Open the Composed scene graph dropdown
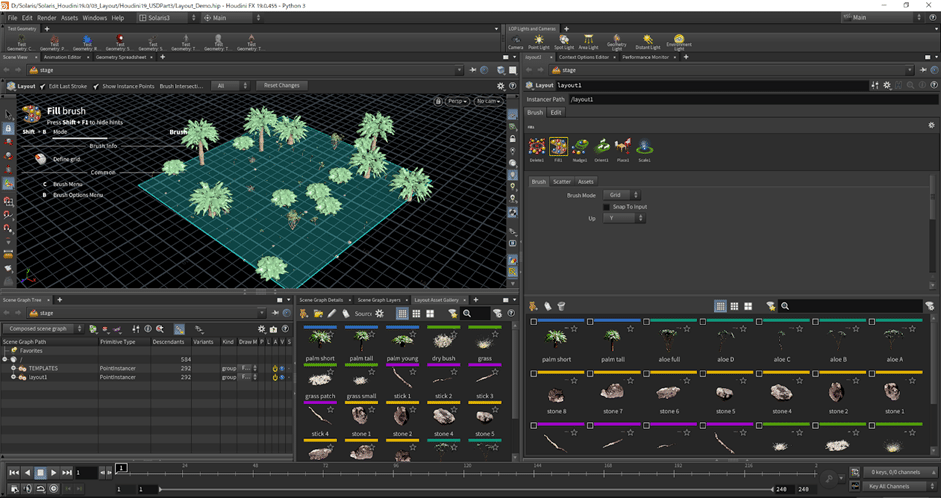941x498 pixels. (x=42, y=328)
